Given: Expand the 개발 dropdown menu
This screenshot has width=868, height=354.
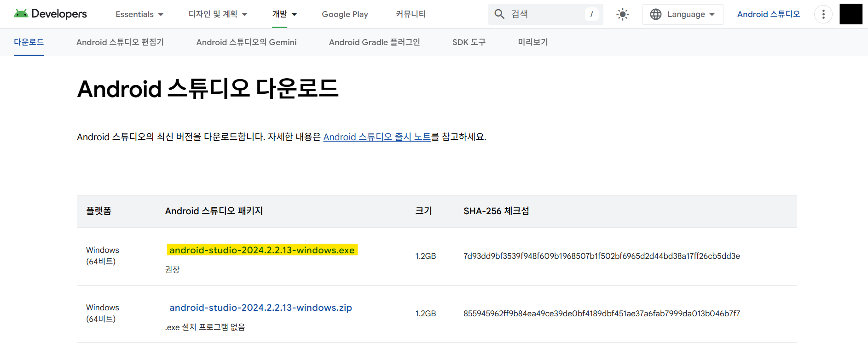Looking at the screenshot, I should point(284,14).
